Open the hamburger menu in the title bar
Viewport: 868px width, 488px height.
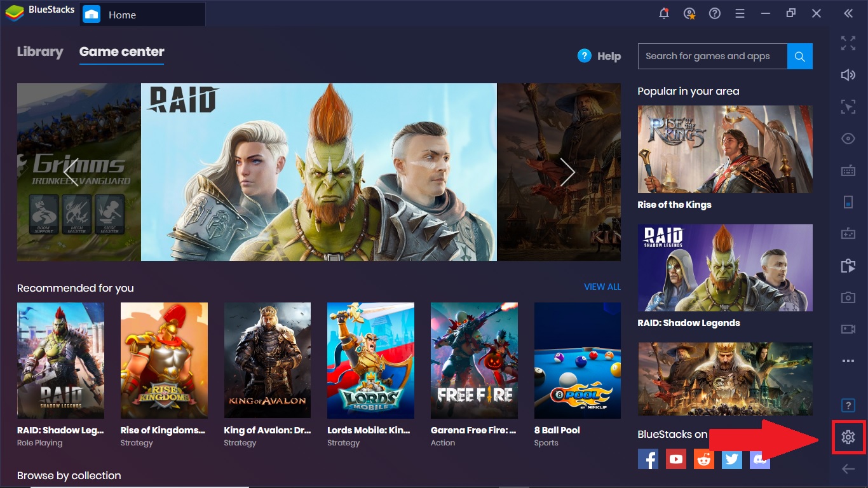coord(740,13)
